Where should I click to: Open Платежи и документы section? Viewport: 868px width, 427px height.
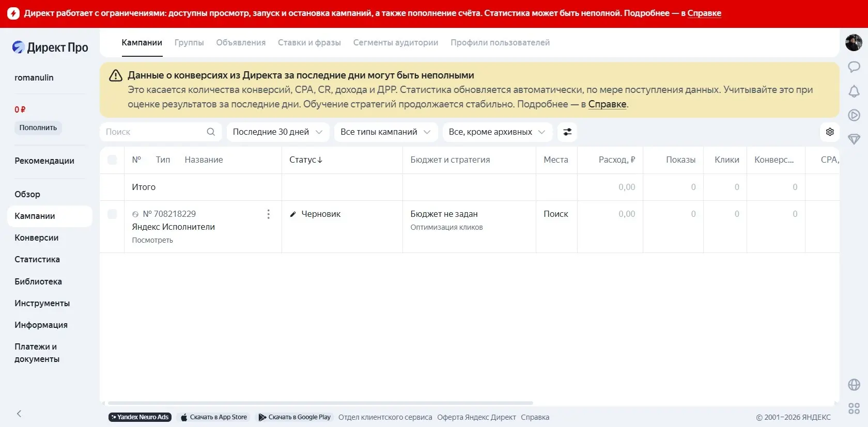pos(37,353)
